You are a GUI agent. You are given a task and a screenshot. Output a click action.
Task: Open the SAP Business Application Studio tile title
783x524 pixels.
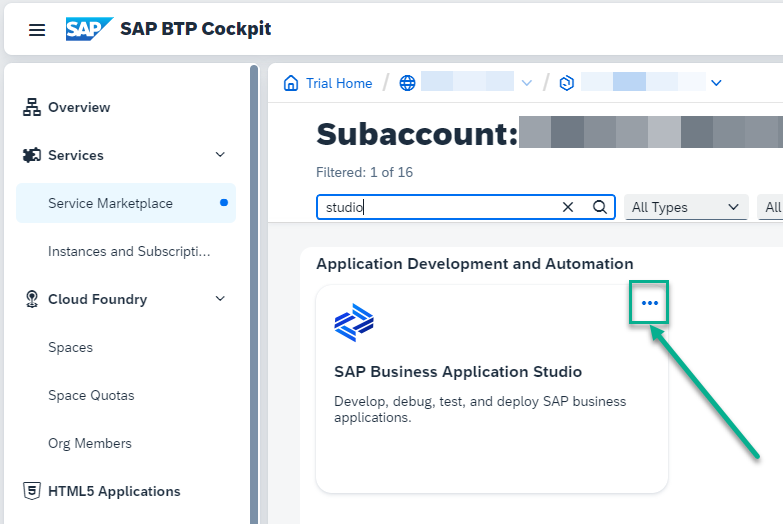pyautogui.click(x=458, y=372)
